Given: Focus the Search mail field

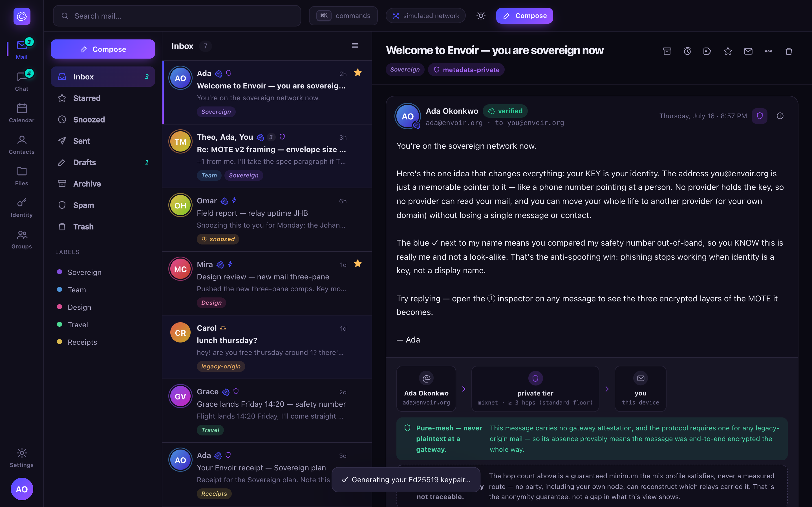Looking at the screenshot, I should click(177, 16).
